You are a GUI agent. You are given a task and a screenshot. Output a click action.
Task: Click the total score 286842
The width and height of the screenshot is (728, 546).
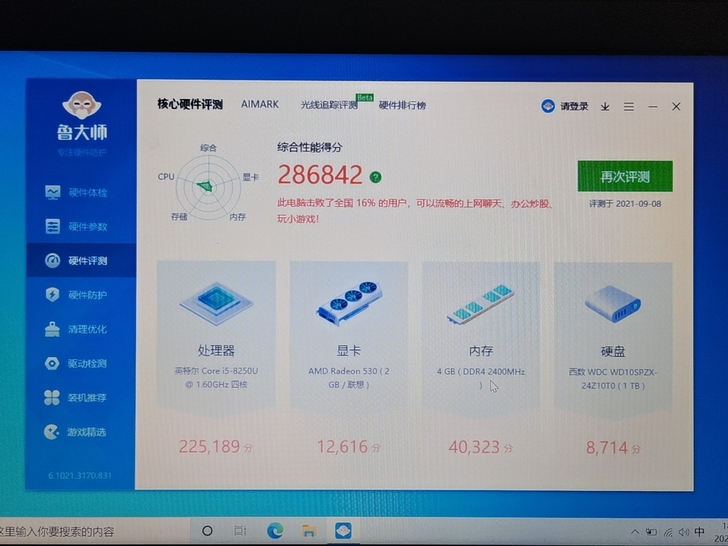click(x=320, y=175)
